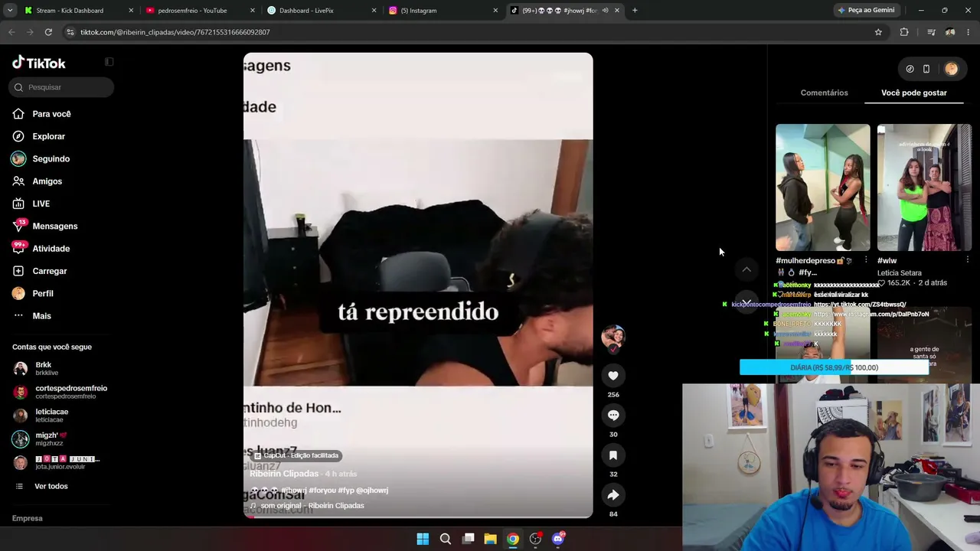Click the Pesquisar search field
This screenshot has width=980, height=551.
coord(61,87)
